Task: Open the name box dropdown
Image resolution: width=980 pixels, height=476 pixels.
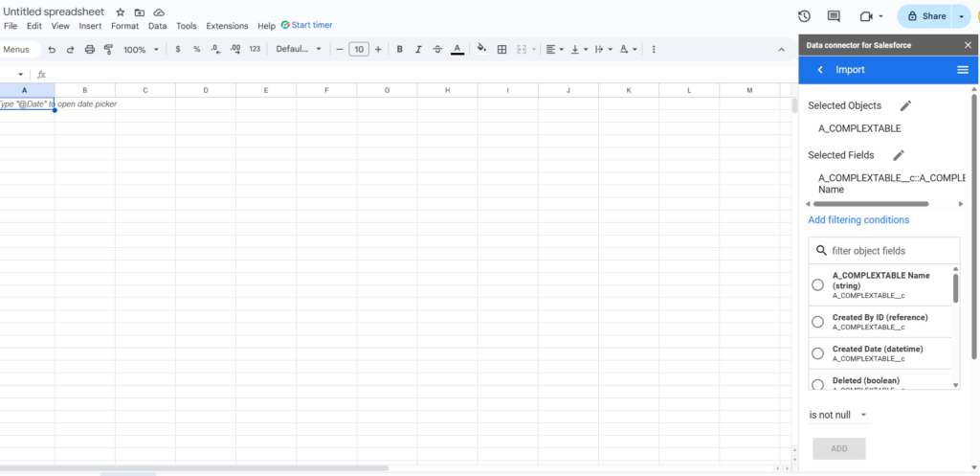Action: coord(21,75)
